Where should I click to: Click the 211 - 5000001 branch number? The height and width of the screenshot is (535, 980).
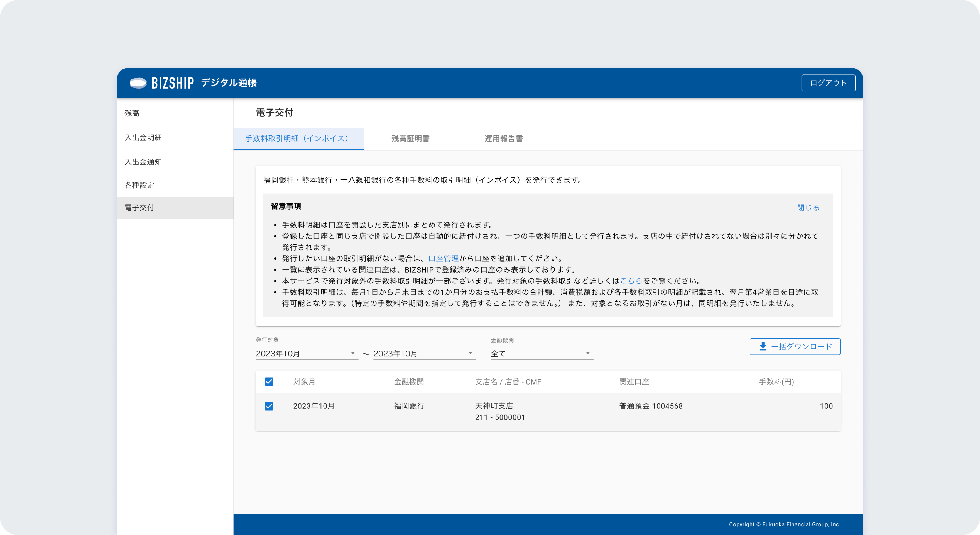tap(500, 417)
